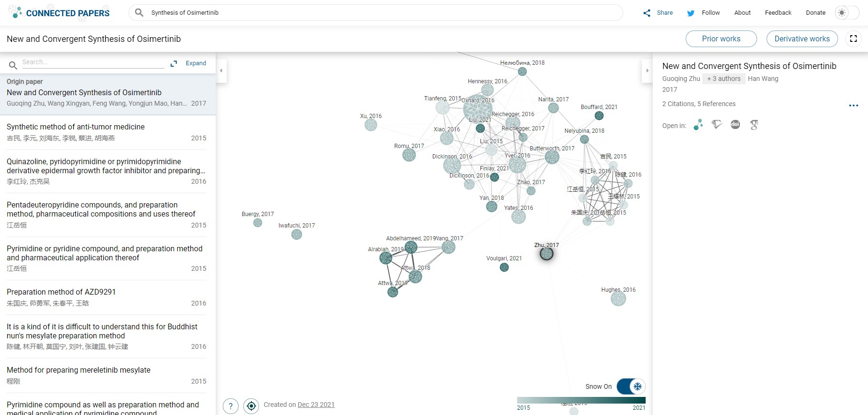Image resolution: width=868 pixels, height=415 pixels.
Task: Select the Xu, 2016 graph node
Action: (x=371, y=125)
